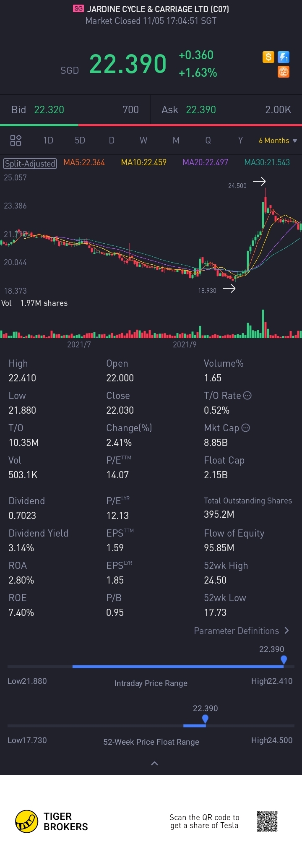Tap the Mkt Cap info icon
Viewport: 302px width, 868px height.
(x=246, y=427)
